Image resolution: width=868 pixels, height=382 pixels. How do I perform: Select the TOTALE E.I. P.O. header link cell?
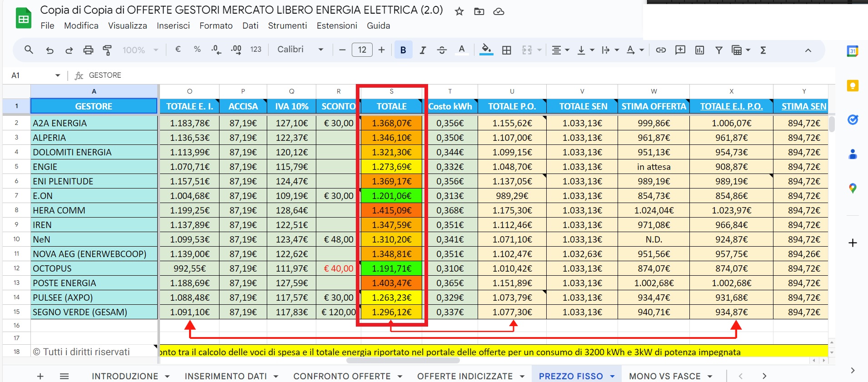731,106
